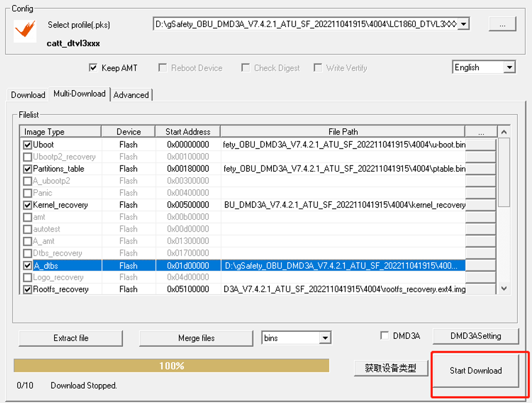Click the Extract file button
The height and width of the screenshot is (403, 532).
71,338
